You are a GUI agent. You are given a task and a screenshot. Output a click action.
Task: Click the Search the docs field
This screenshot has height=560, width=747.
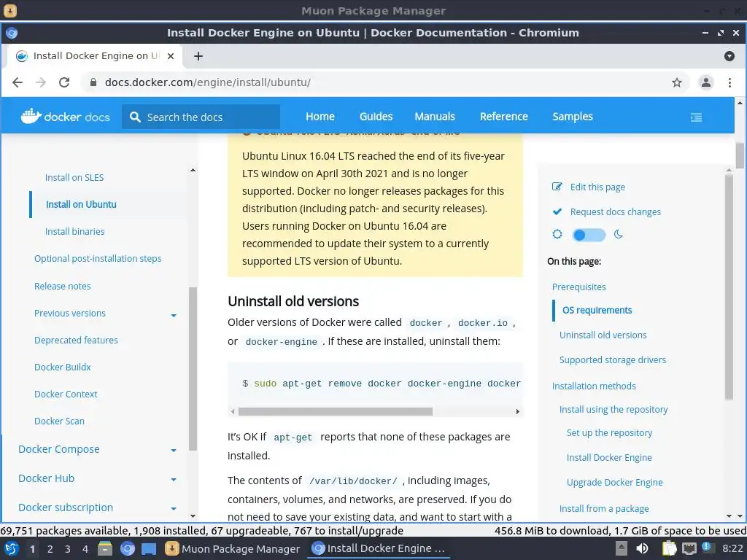201,117
